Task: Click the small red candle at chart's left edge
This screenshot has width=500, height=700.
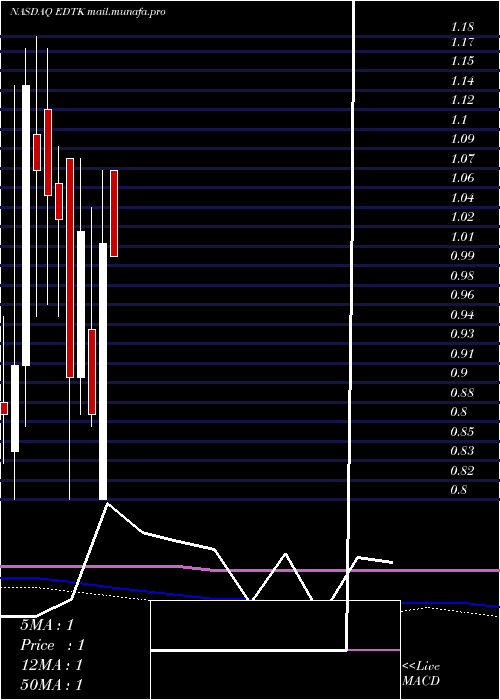Action: [x=4, y=408]
